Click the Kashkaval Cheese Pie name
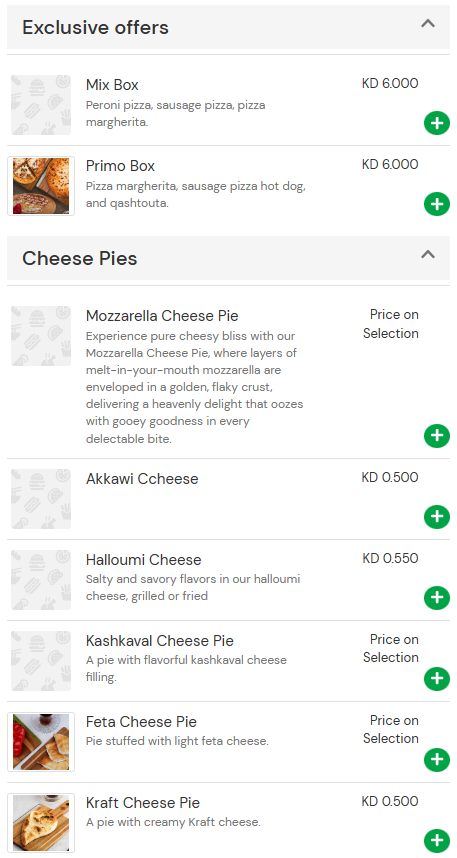This screenshot has width=457, height=858. 160,641
